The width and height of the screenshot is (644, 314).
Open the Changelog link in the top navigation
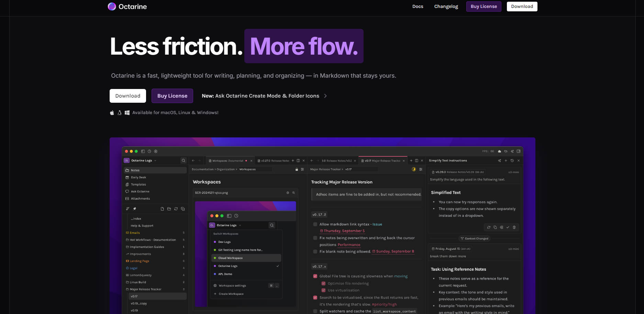[x=446, y=7]
